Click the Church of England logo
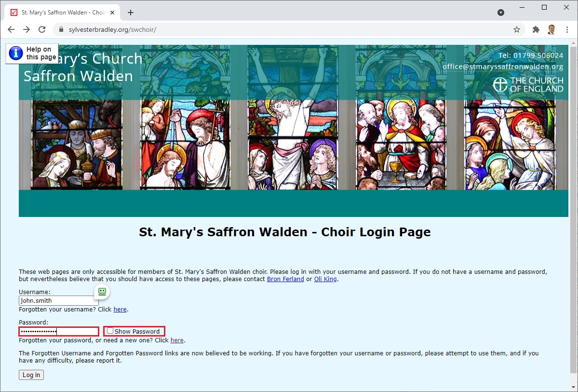Screen dimensions: 578x392 point(528,84)
